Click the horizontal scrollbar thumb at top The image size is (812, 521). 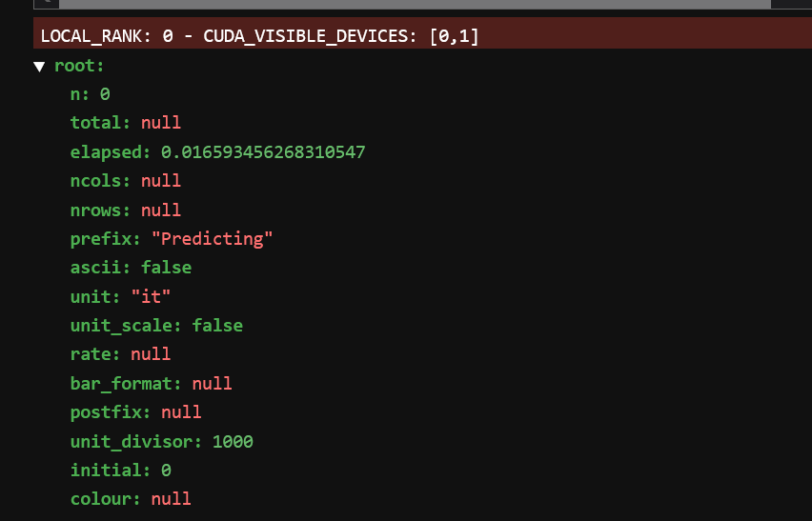[415, 4]
